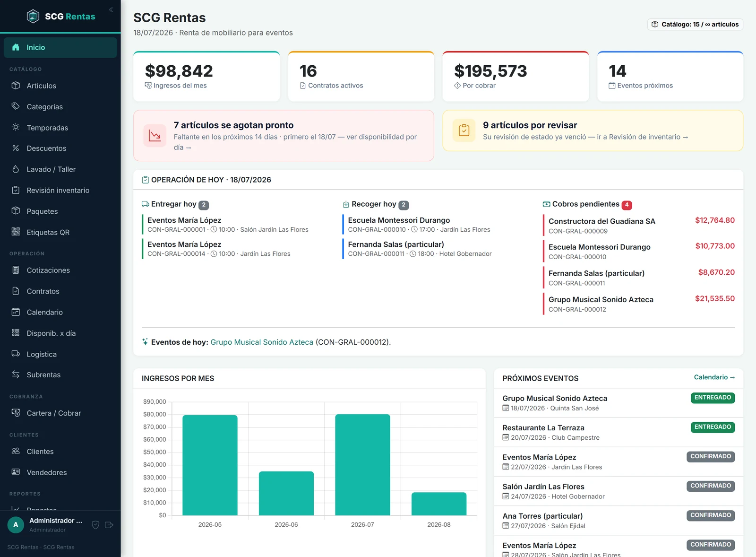
Task: Open the Contratos activos card
Action: click(x=361, y=76)
